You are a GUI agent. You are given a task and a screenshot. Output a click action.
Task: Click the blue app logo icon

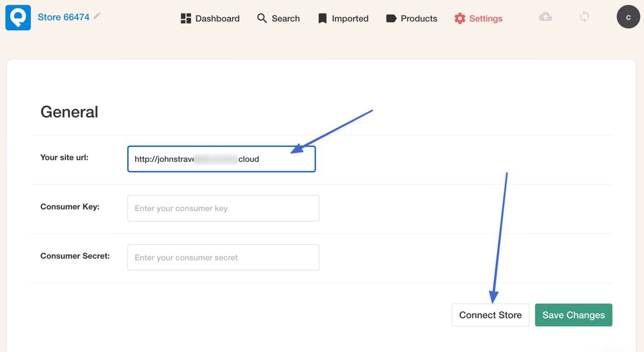pyautogui.click(x=18, y=18)
